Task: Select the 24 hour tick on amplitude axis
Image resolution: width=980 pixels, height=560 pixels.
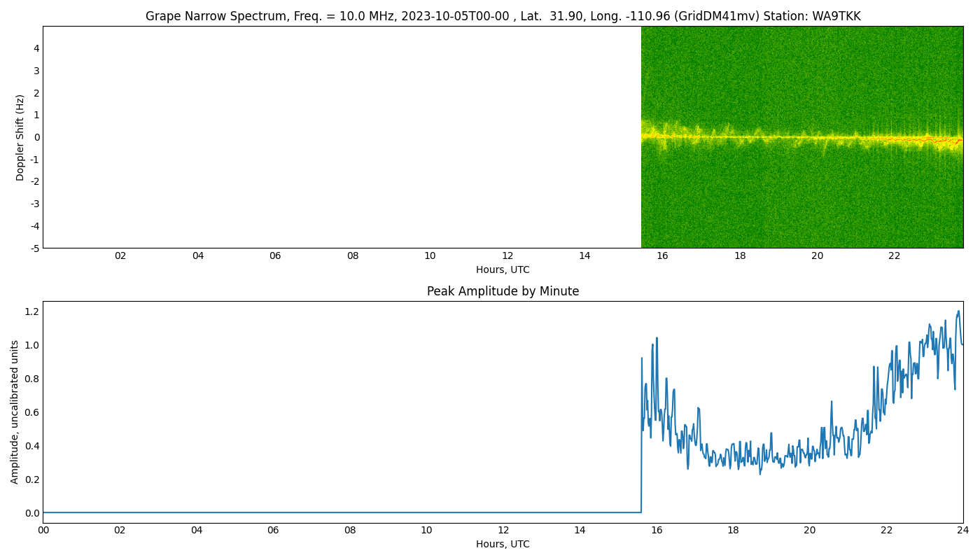Action: (962, 530)
